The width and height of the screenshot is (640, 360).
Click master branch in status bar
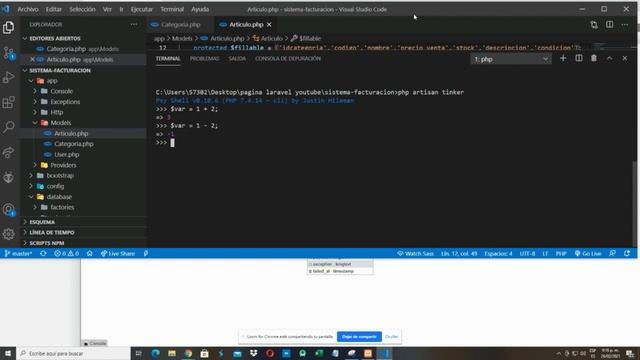[18, 253]
